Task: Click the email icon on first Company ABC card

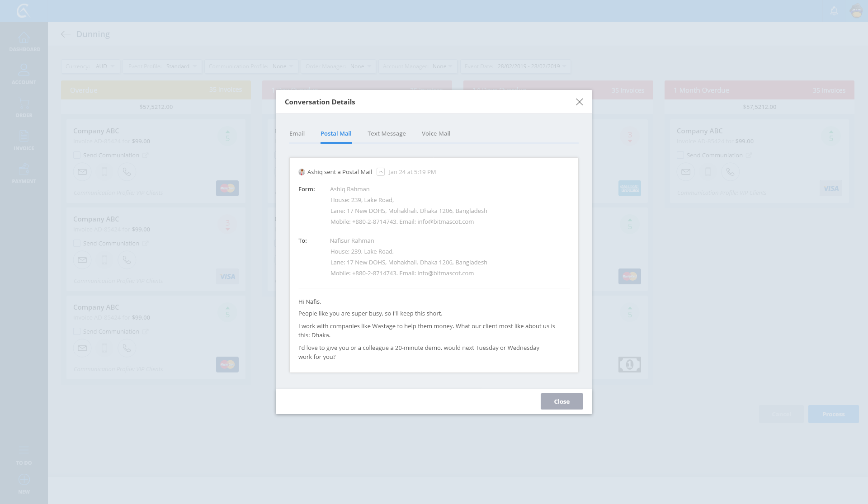Action: [82, 172]
